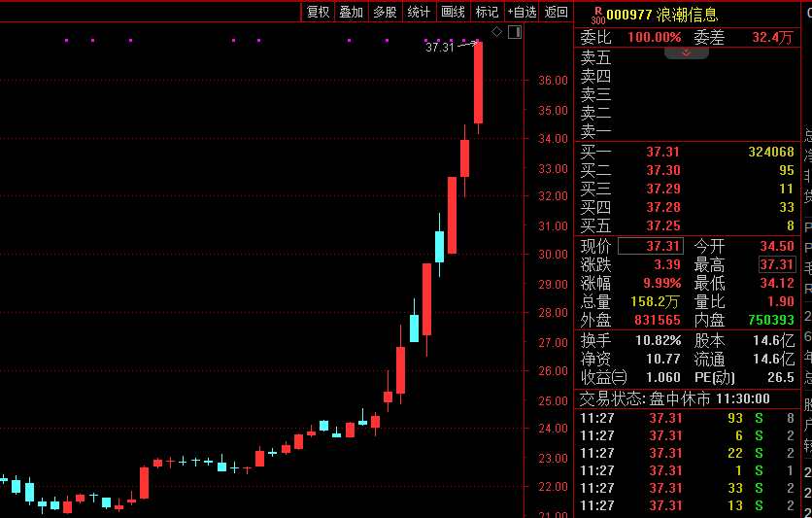
Task: Click the 交易状态 盘中休市 status line
Action: [674, 398]
